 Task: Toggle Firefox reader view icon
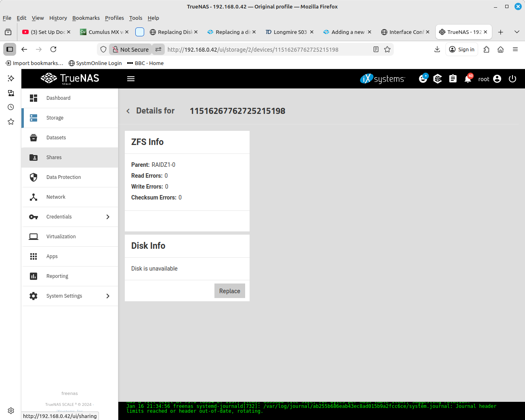[x=376, y=49]
